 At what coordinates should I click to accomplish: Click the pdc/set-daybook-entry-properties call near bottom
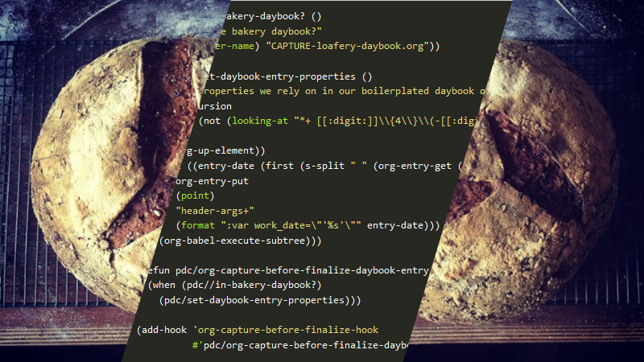tap(259, 300)
